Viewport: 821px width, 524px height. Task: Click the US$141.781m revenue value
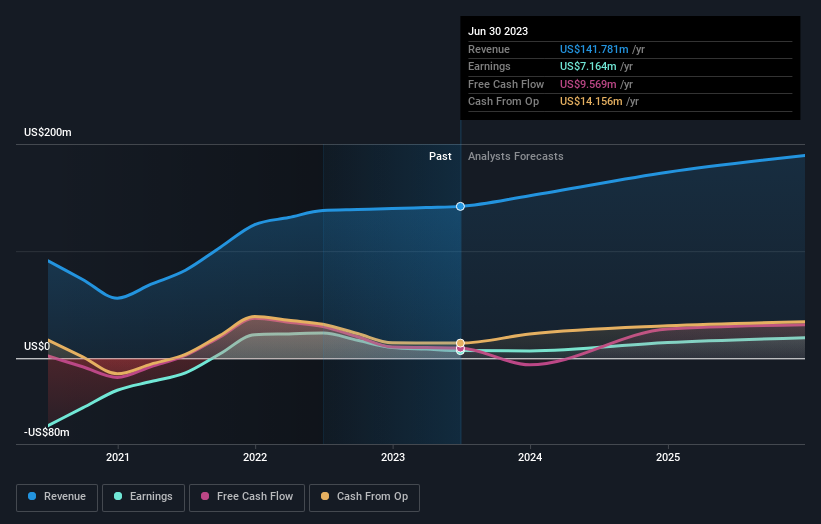(594, 49)
